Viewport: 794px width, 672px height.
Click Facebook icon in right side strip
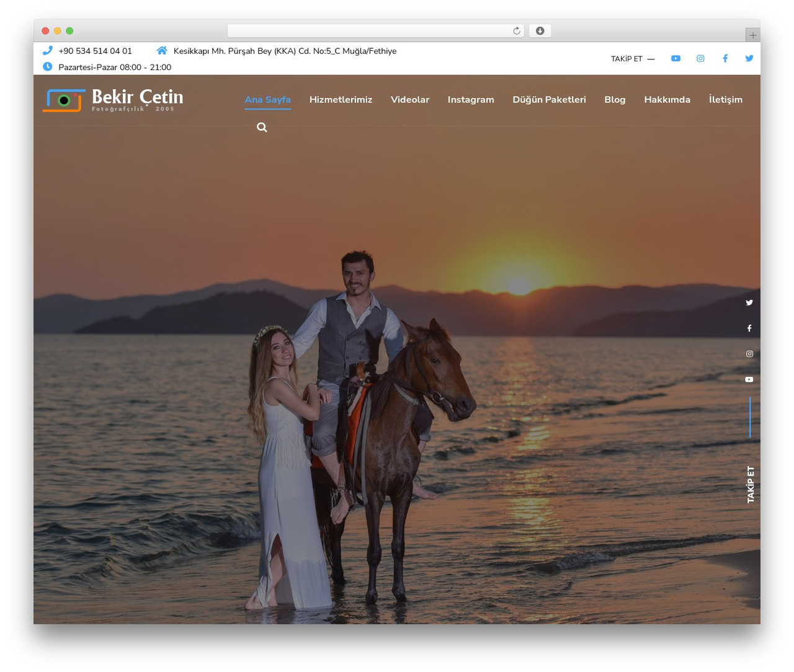(749, 328)
